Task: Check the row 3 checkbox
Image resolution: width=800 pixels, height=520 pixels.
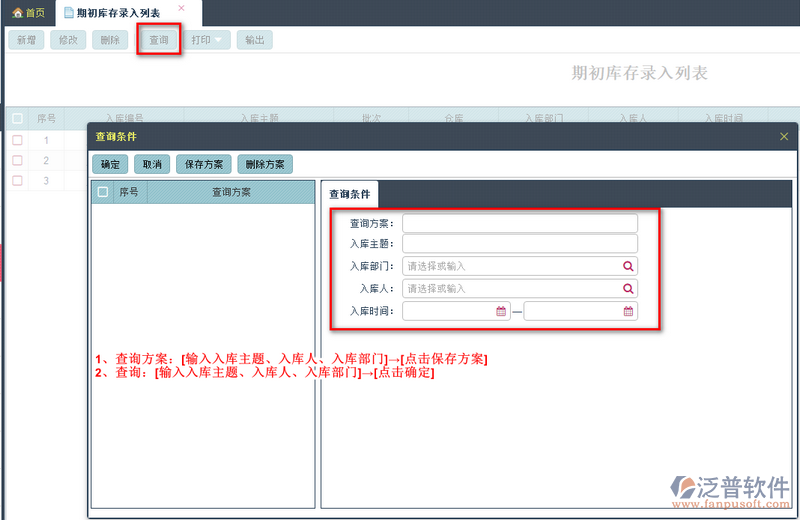Action: 17,180
